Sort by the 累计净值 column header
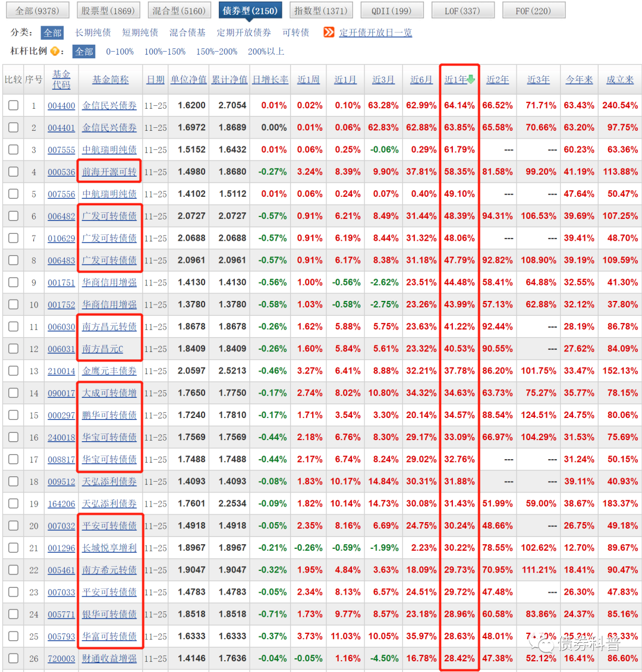The height and width of the screenshot is (672, 642). tap(229, 79)
